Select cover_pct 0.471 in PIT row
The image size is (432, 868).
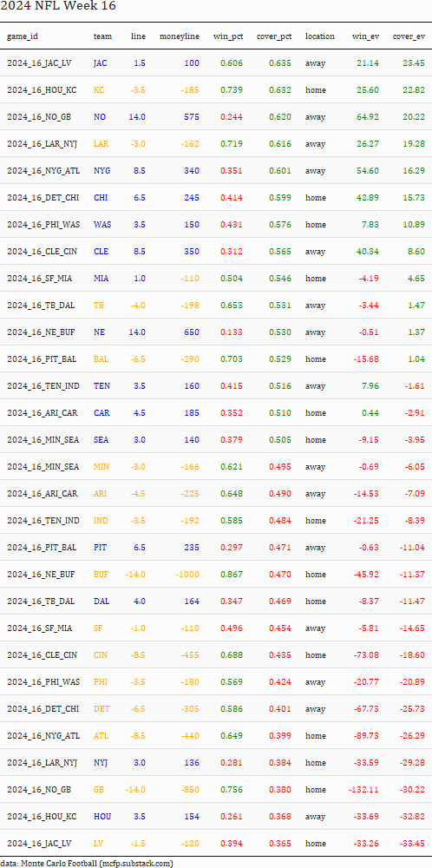(280, 548)
